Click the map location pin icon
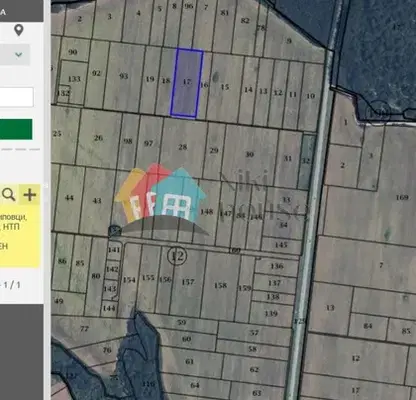416x400 pixels. 19,30
